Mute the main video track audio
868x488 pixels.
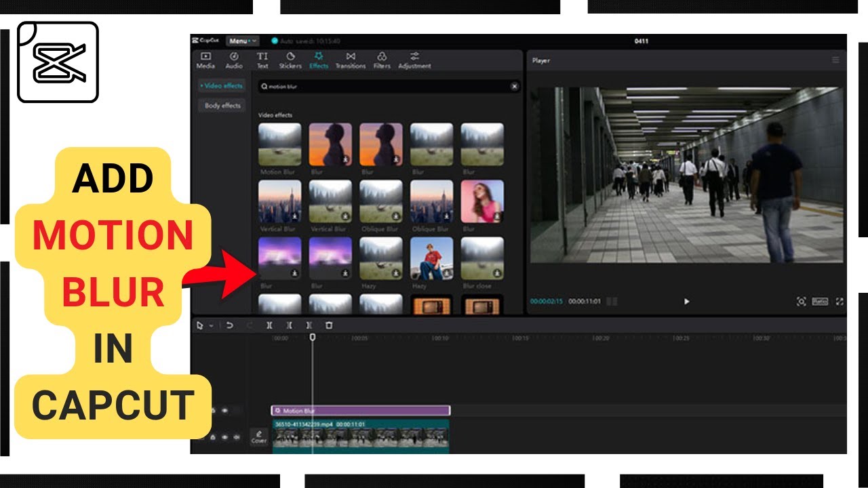click(x=237, y=437)
